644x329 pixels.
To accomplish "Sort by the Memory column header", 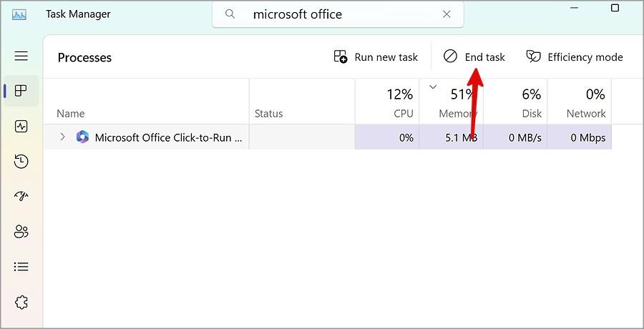I will (452, 102).
